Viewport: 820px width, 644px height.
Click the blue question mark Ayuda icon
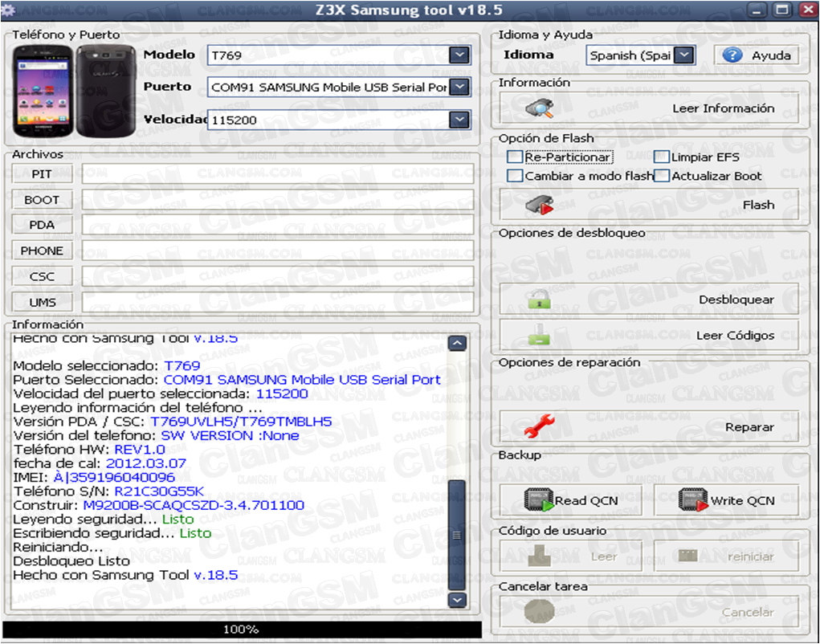[x=732, y=55]
